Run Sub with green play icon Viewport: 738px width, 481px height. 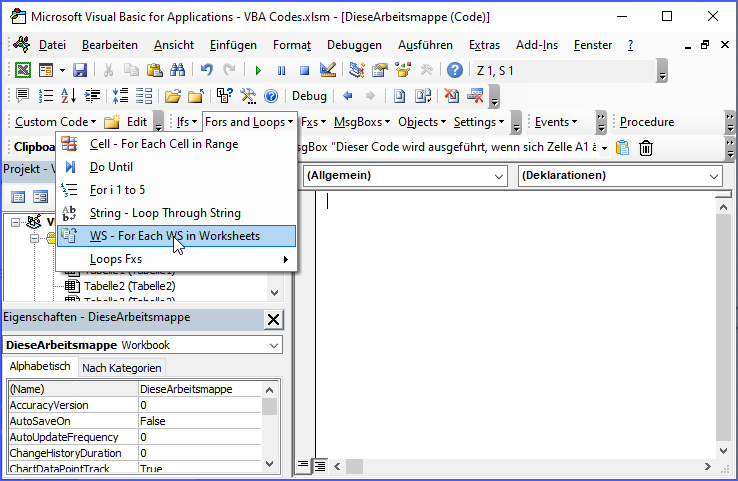tap(258, 71)
